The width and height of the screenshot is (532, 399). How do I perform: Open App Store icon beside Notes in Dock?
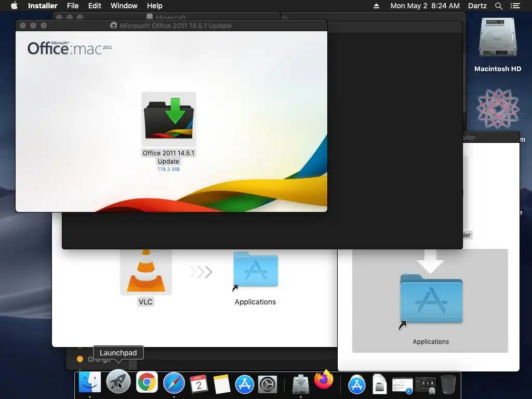pos(245,384)
